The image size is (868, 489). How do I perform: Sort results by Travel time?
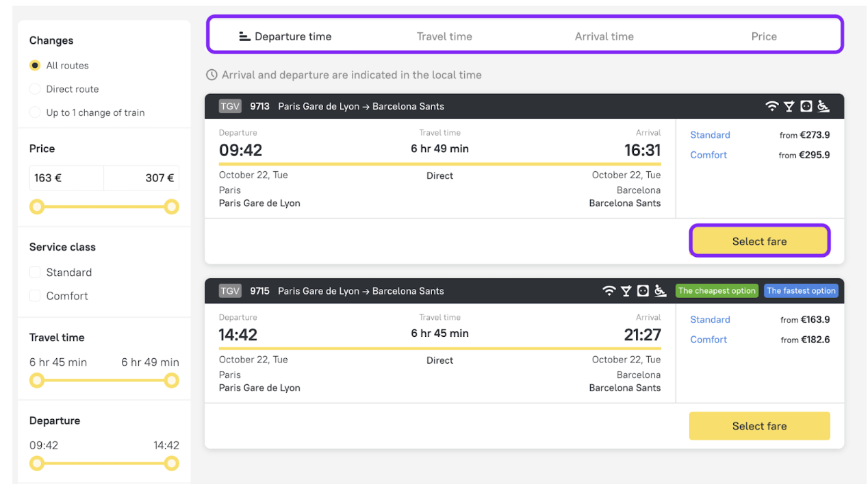point(444,36)
